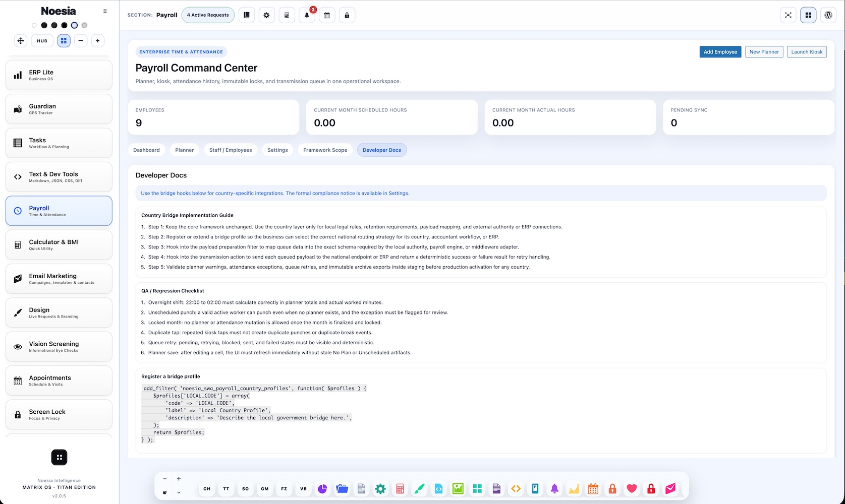Open settings gear in the top toolbar

pyautogui.click(x=266, y=15)
